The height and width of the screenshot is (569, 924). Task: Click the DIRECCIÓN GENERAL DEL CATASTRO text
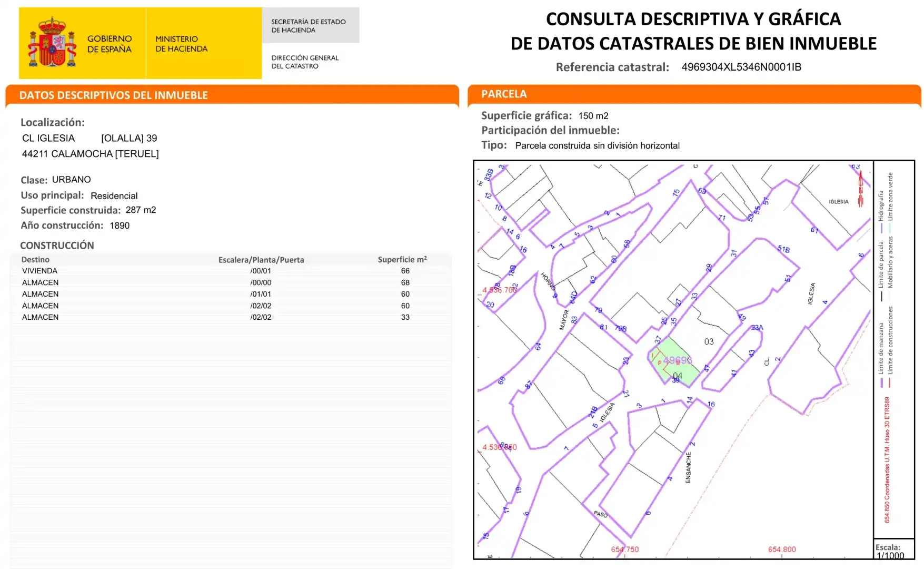click(305, 62)
